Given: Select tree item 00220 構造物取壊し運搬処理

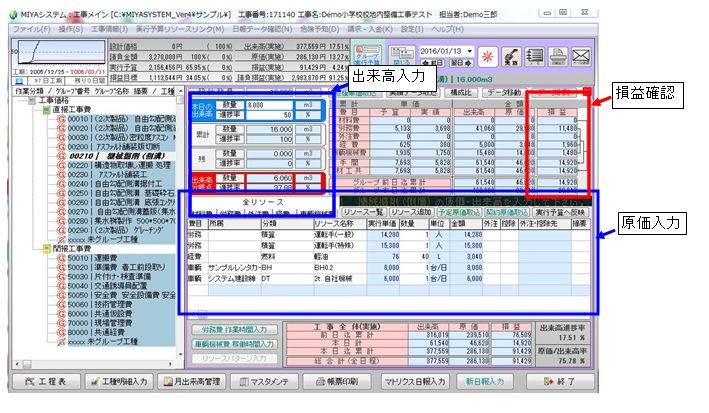Looking at the screenshot, I should pos(121,166).
